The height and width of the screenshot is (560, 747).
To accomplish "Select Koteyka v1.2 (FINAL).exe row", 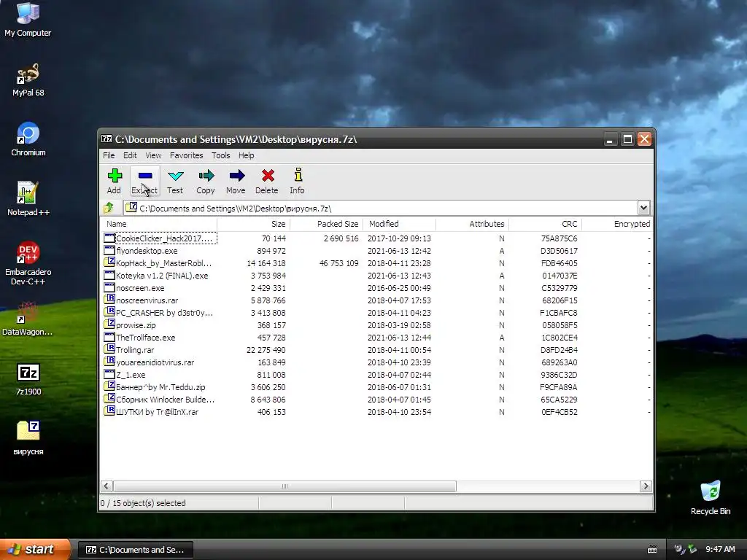I will point(376,275).
